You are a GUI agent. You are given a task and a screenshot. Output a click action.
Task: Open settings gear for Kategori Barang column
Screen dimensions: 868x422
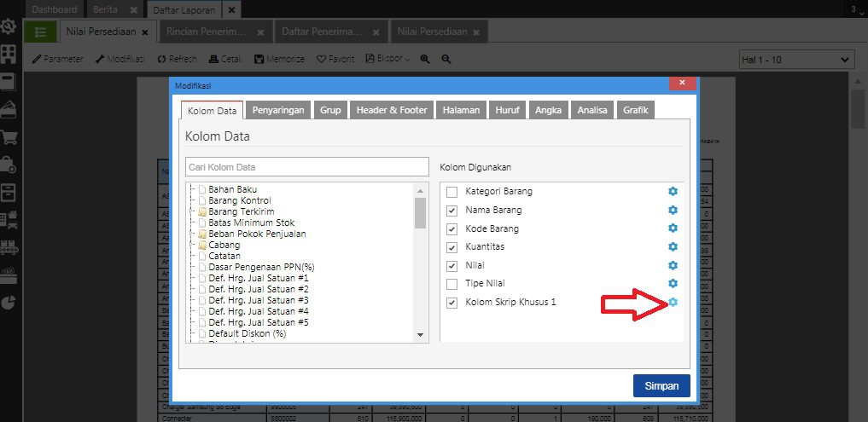[673, 191]
